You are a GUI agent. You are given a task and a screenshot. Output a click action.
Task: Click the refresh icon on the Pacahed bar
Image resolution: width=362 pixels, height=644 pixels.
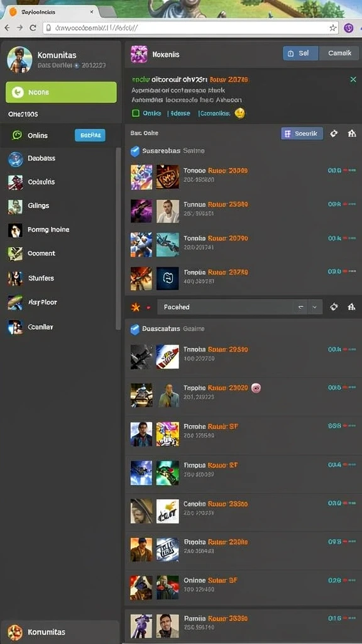(334, 307)
